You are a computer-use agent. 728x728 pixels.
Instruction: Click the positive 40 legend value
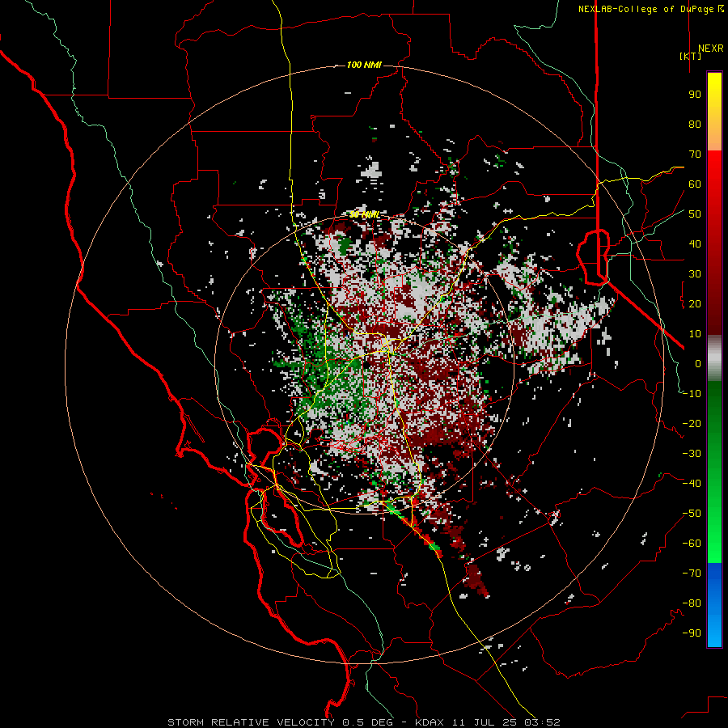695,244
